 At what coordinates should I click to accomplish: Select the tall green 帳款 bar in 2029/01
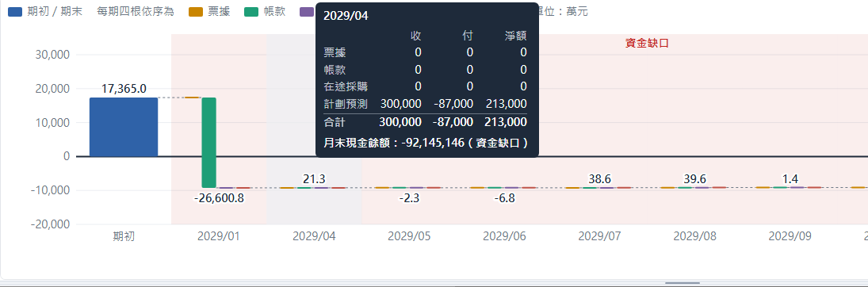(208, 143)
